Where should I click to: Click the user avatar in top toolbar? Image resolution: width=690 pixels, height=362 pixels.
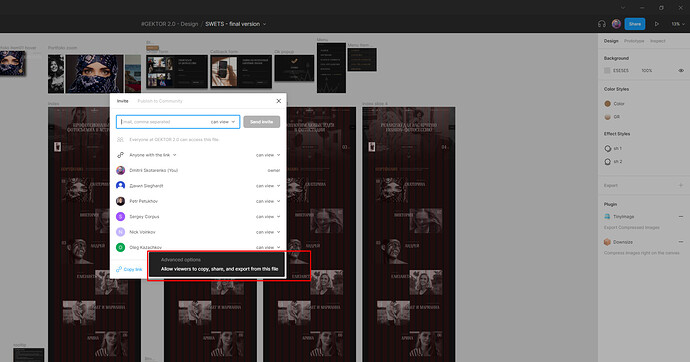[616, 24]
